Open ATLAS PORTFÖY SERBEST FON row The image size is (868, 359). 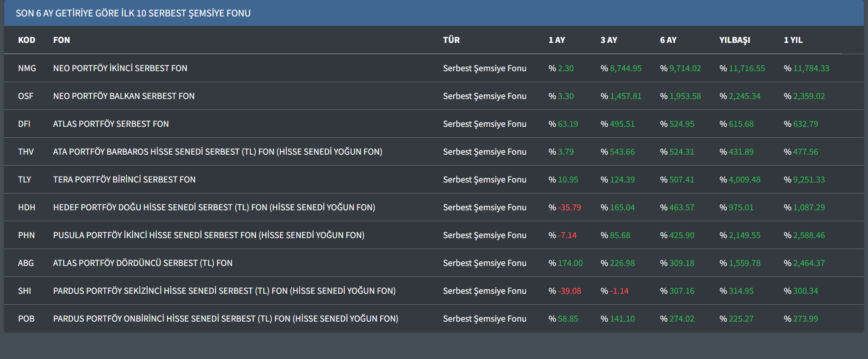click(111, 124)
